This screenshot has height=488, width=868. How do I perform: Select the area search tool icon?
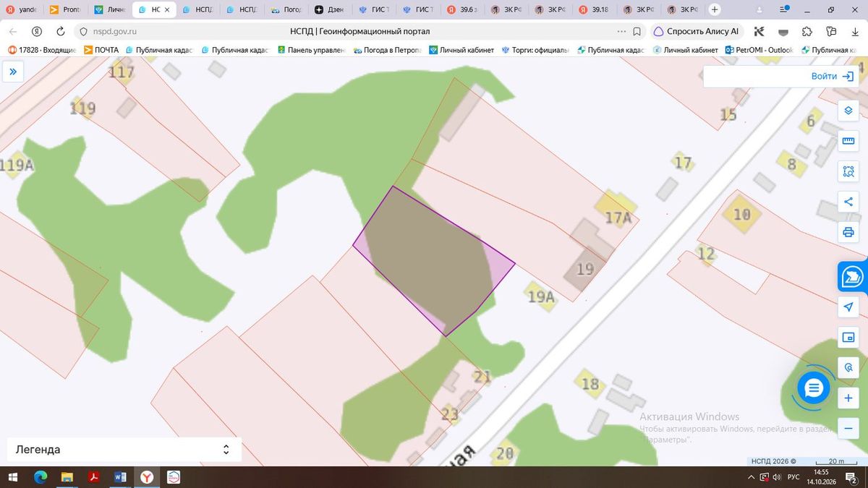coord(848,171)
